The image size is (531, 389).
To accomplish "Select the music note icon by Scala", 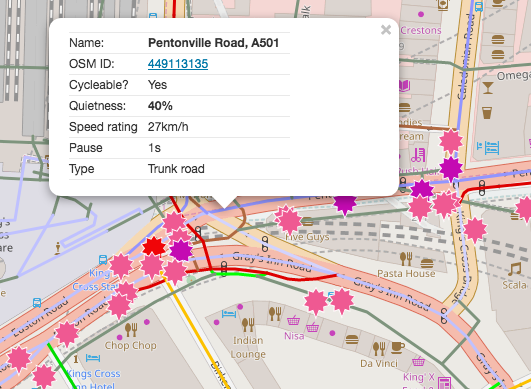I will click(514, 269).
